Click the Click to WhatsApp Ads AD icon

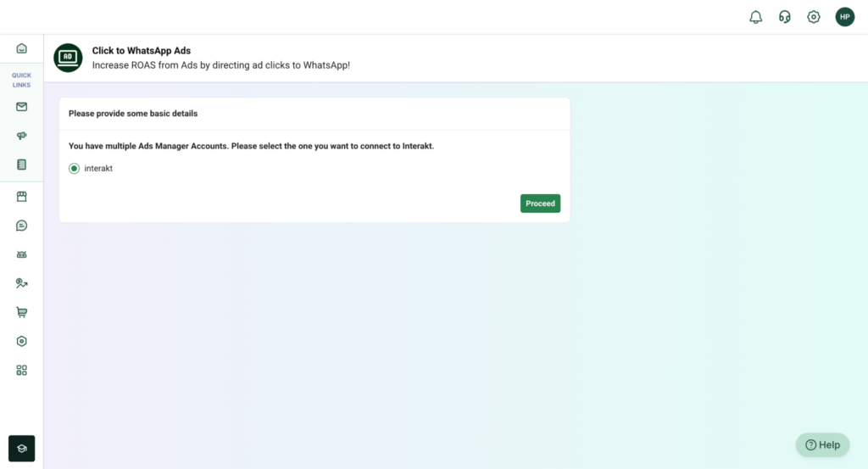pos(68,58)
